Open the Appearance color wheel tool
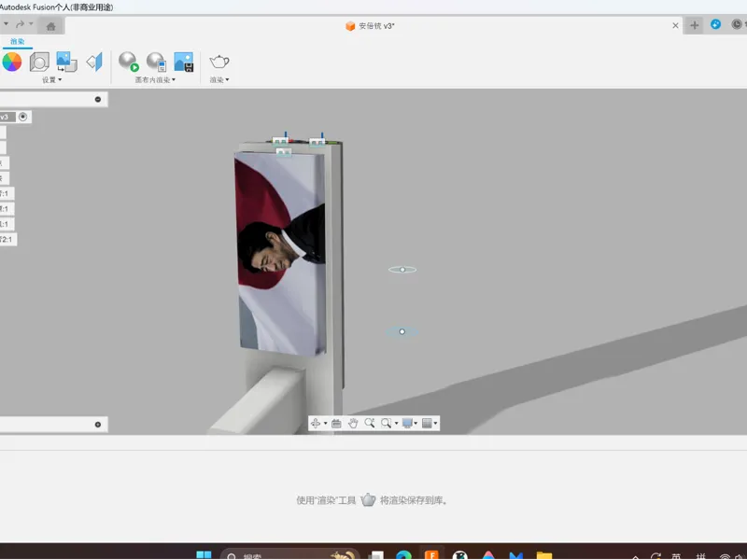747x560 pixels. [12, 62]
